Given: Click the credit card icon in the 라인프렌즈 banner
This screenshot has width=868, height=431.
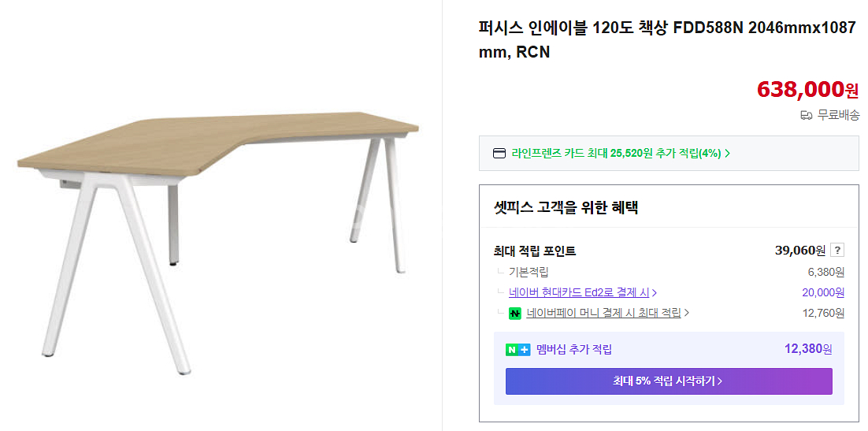Looking at the screenshot, I should (499, 154).
